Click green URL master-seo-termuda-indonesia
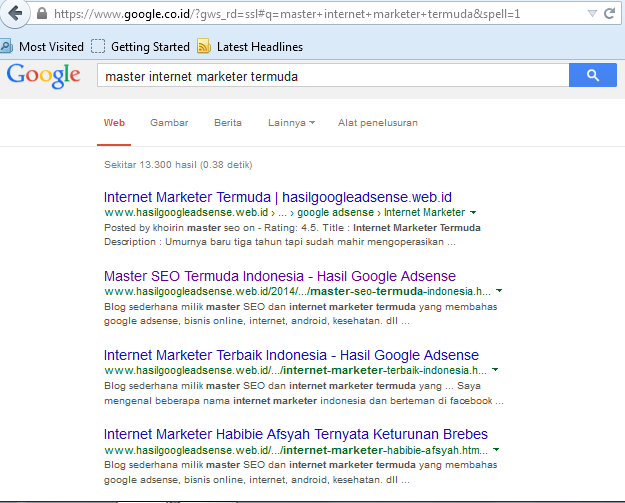The width and height of the screenshot is (625, 503). [x=297, y=291]
